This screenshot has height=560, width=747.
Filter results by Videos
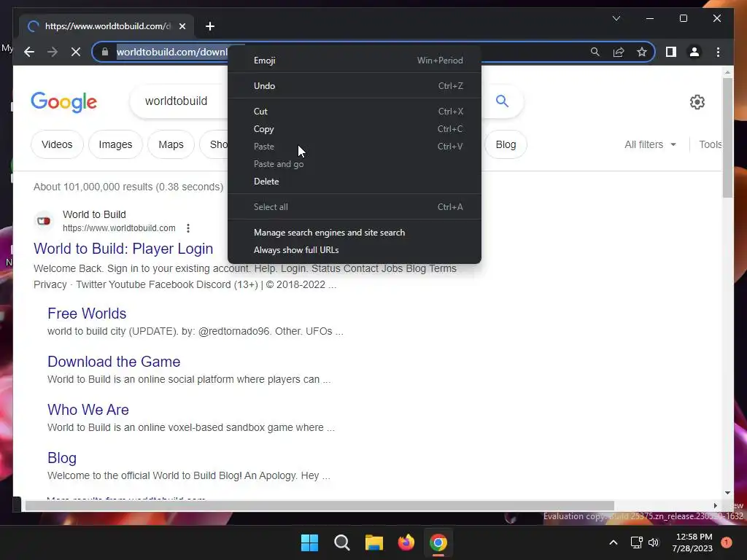(x=57, y=144)
